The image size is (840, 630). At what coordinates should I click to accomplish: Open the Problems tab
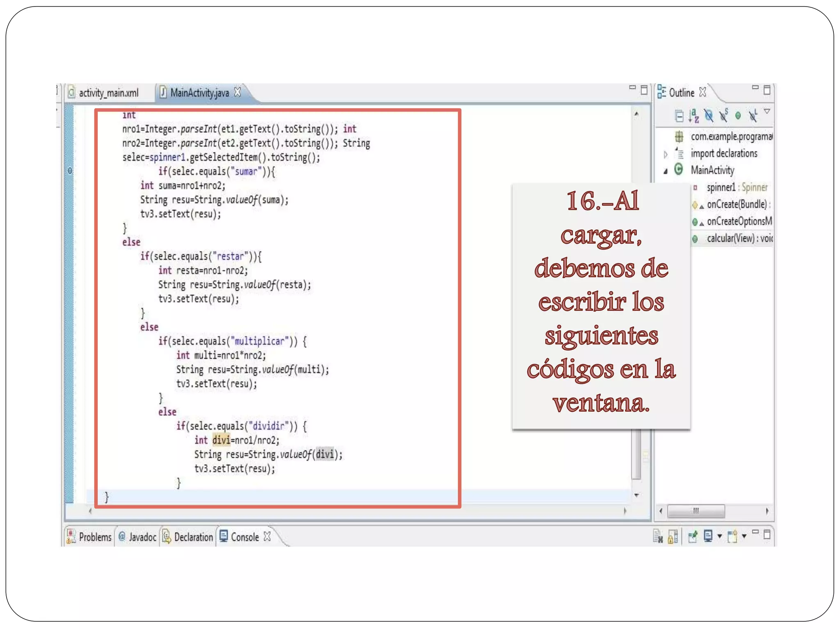[x=89, y=537]
